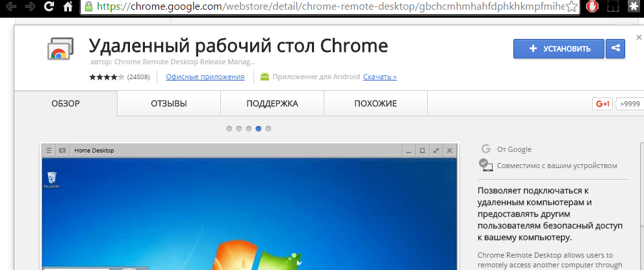Click the Recycle Bin icon in the screenshot
The width and height of the screenshot is (644, 270).
(x=52, y=180)
